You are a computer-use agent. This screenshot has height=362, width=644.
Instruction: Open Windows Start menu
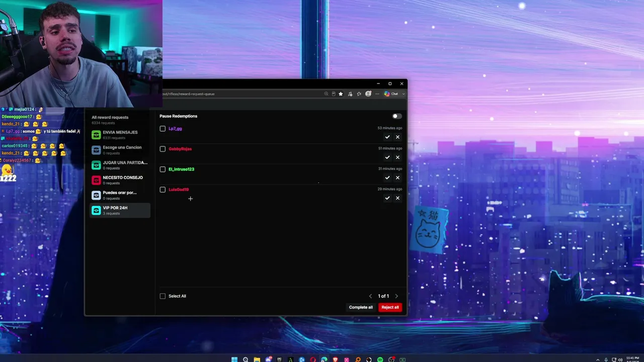click(234, 359)
